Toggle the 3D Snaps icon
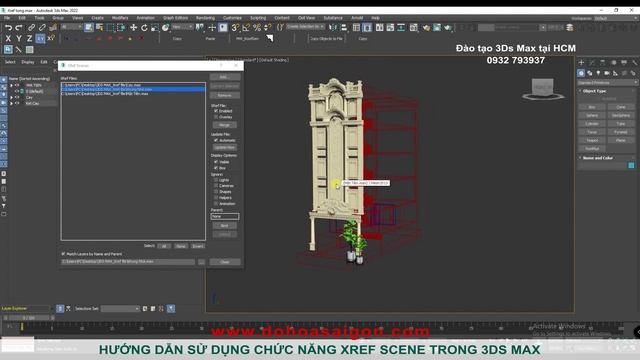This screenshot has height=360, width=640. tap(235, 28)
